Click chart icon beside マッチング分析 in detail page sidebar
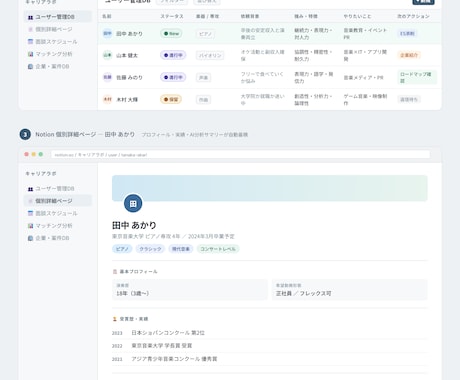 click(30, 226)
